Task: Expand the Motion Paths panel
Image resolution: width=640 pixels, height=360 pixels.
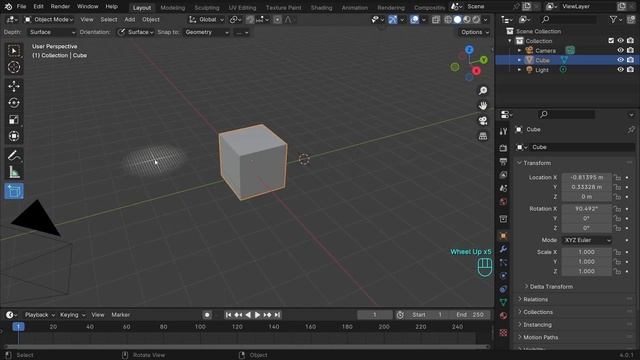Action: coord(540,337)
